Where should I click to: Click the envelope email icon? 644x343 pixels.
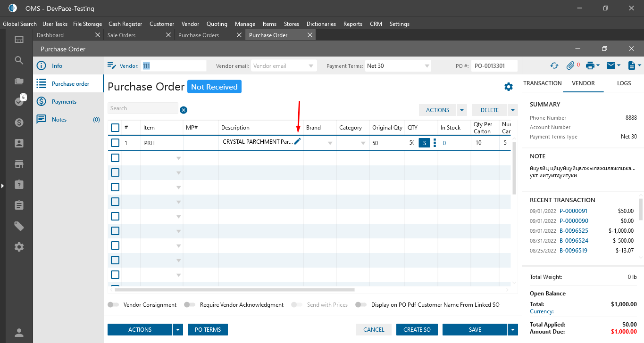(611, 66)
